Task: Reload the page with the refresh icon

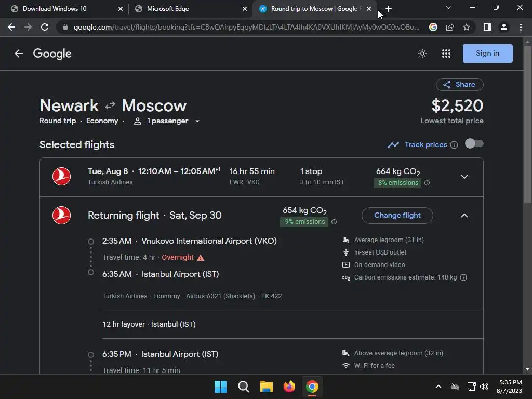Action: point(45,27)
